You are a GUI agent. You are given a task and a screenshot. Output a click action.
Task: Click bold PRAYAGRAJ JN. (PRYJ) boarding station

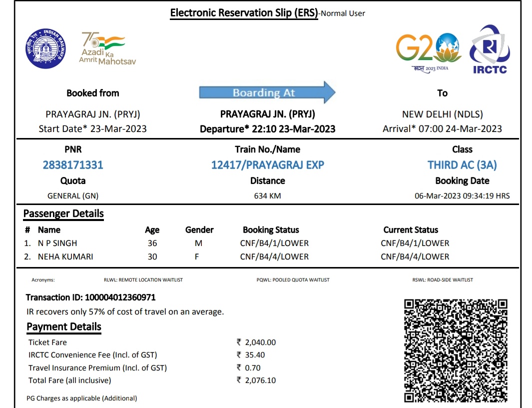pyautogui.click(x=267, y=114)
